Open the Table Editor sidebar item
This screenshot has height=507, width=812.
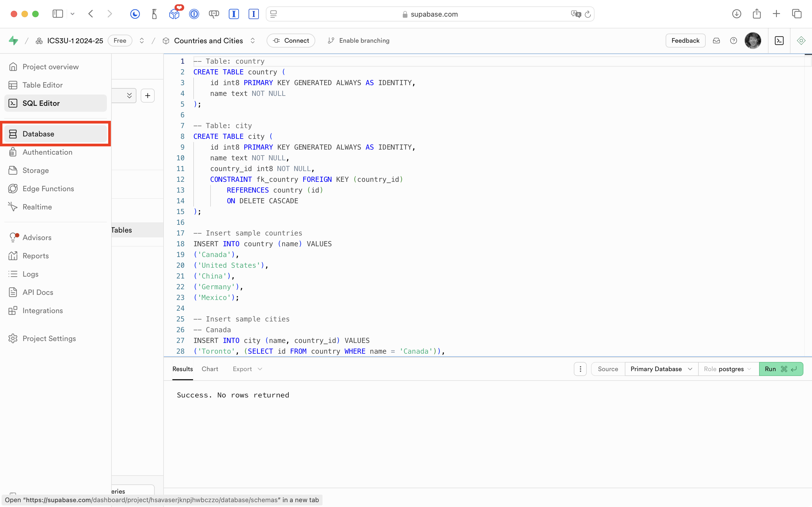(42, 85)
